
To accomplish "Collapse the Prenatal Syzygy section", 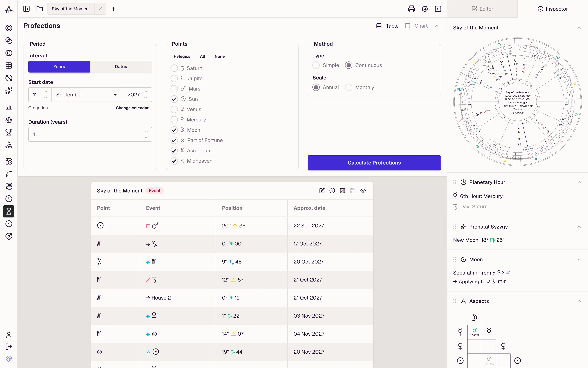I will 579,227.
